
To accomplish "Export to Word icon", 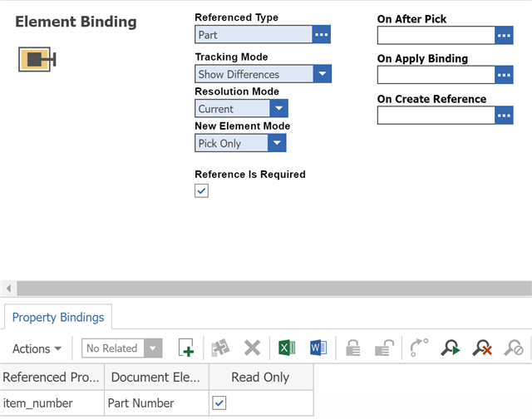I will pos(318,348).
